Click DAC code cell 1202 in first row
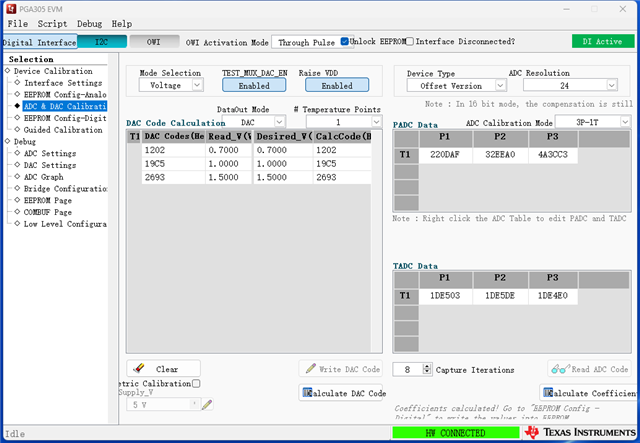 [173, 150]
